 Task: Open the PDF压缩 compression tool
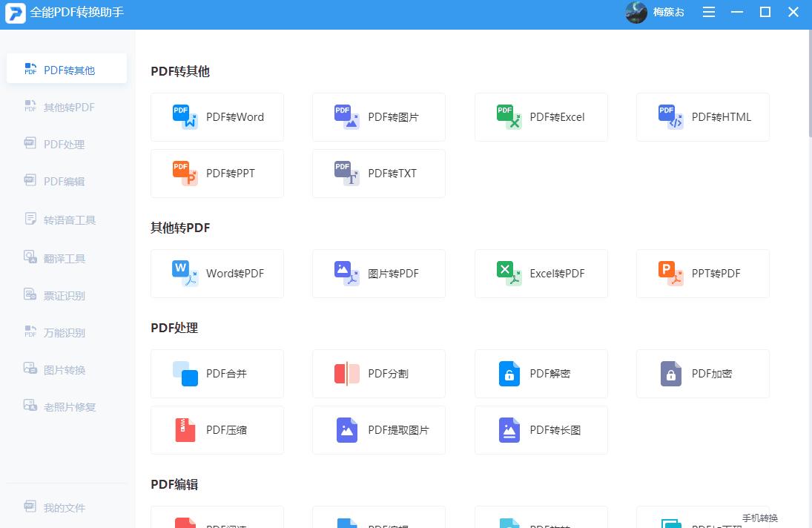[x=217, y=429]
